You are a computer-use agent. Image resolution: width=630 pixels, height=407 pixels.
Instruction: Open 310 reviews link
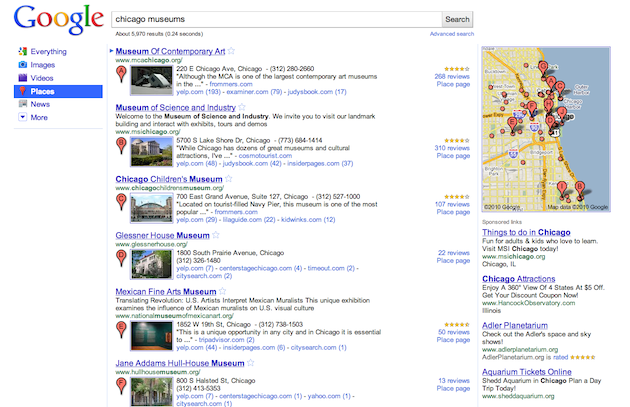coord(452,148)
